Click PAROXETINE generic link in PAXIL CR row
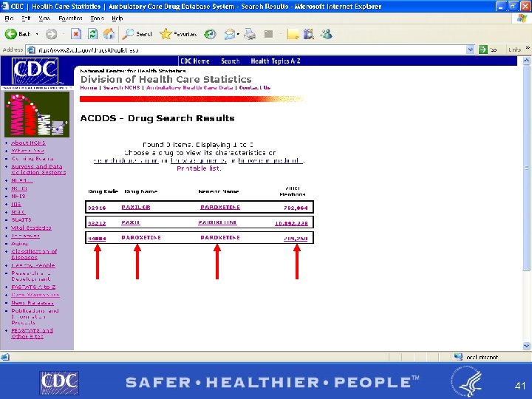Viewport: 532px width, 399px height. tap(220, 207)
